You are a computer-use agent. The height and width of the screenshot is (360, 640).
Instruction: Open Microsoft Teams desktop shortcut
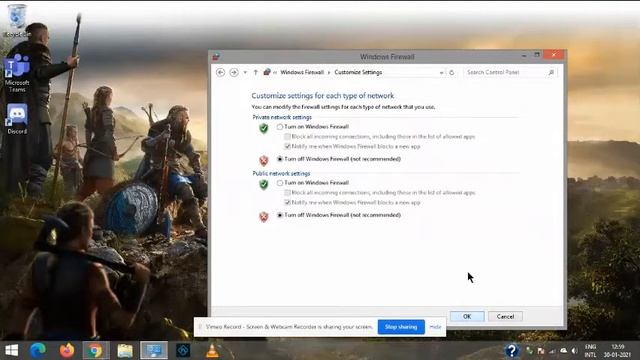point(17,73)
